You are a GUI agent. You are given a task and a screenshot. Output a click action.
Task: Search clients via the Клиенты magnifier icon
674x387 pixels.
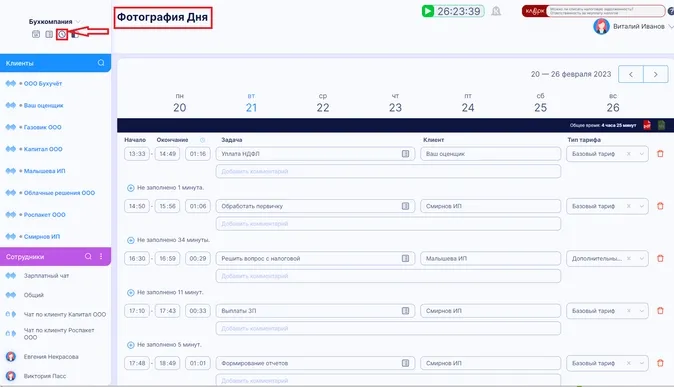coord(101,63)
